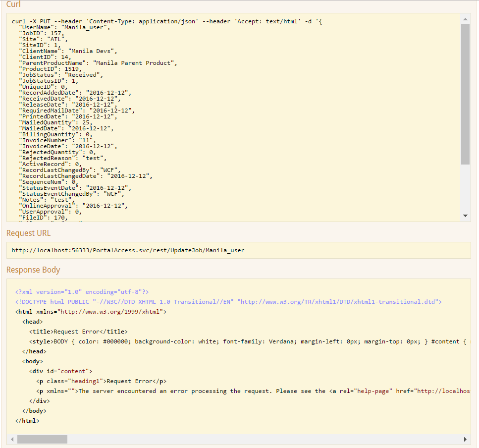Click the "RejectedReason": "test" line
Image resolution: width=479 pixels, height=448 pixels.
coord(62,159)
